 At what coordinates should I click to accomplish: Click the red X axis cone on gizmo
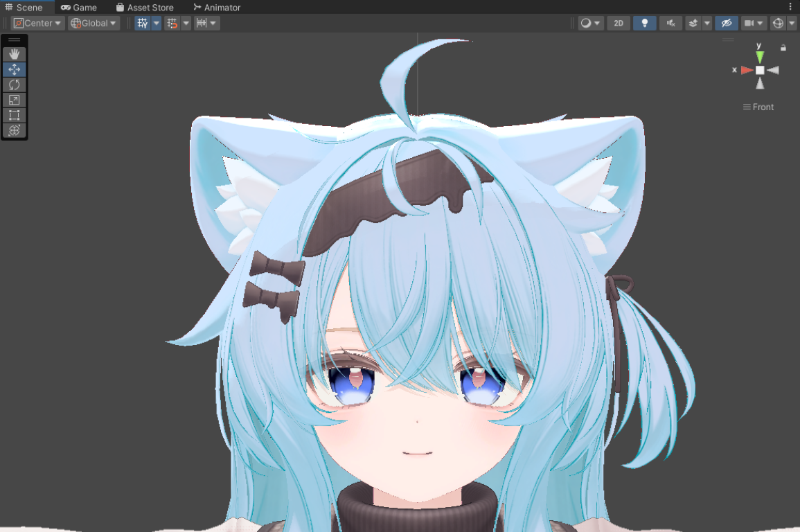(746, 70)
